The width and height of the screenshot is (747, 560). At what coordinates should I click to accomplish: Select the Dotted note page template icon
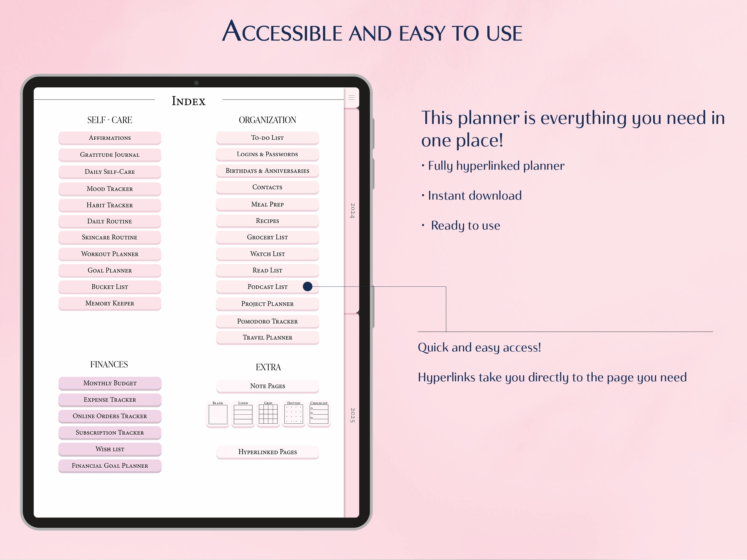(x=294, y=413)
